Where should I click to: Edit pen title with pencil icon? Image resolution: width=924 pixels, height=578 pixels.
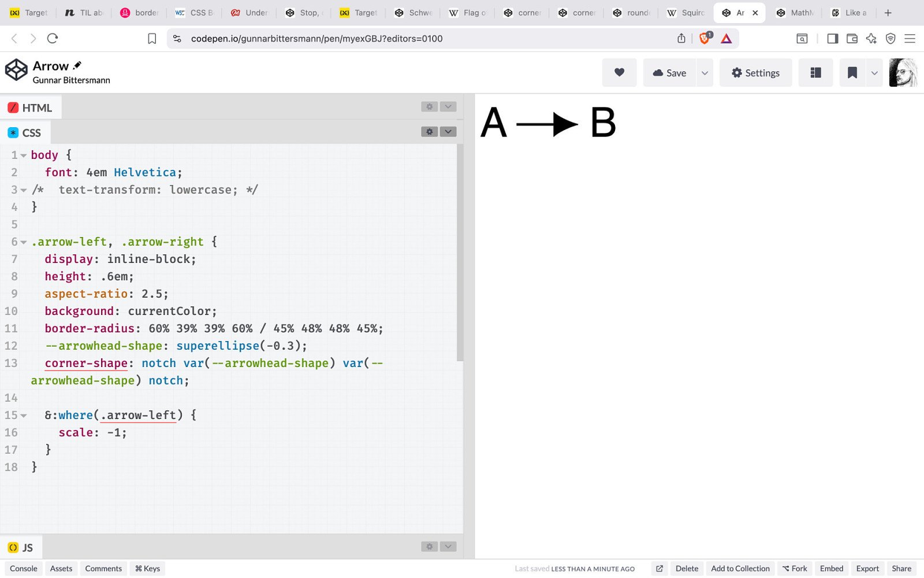77,65
